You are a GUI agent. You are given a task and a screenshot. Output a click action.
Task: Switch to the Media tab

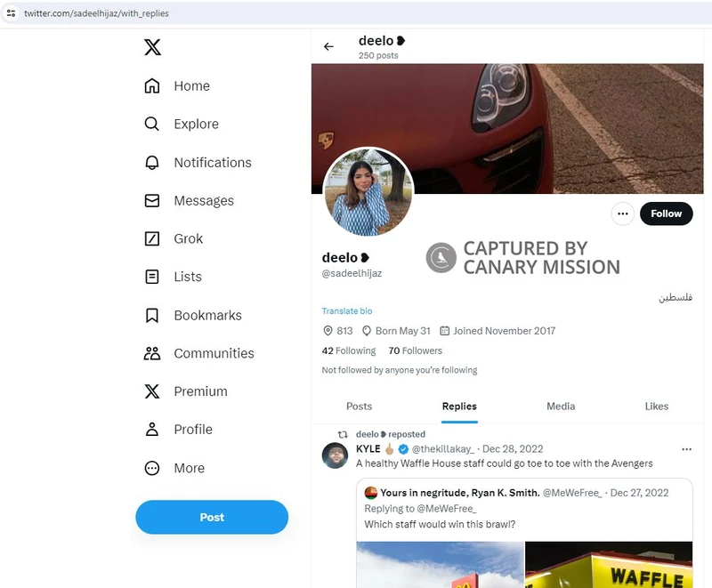pyautogui.click(x=561, y=407)
